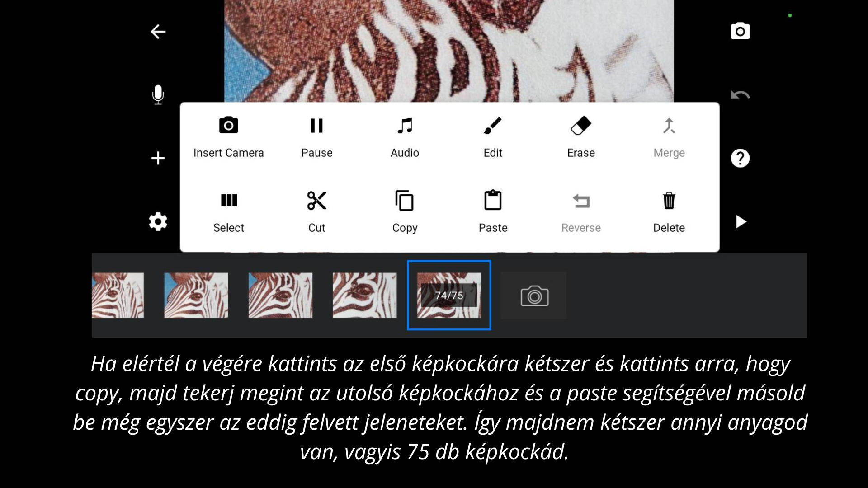Toggle the settings gear icon

coord(157,222)
